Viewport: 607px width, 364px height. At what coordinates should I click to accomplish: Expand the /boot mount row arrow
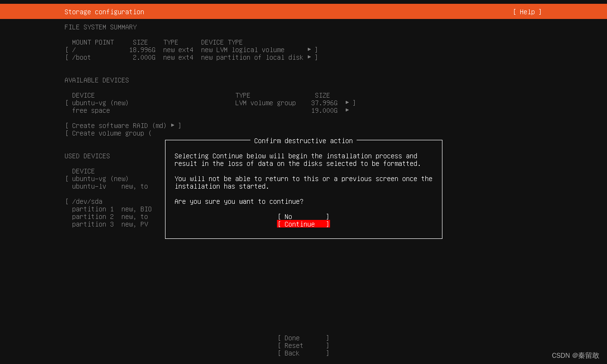(x=309, y=57)
